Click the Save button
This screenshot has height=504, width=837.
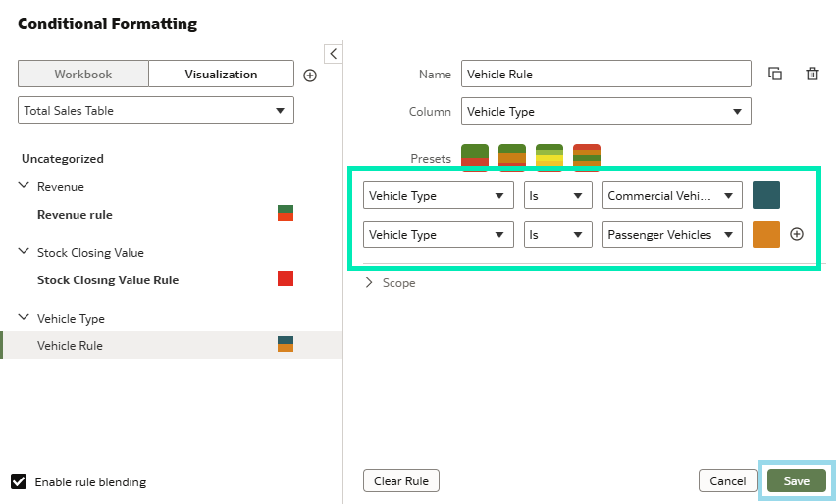(797, 481)
